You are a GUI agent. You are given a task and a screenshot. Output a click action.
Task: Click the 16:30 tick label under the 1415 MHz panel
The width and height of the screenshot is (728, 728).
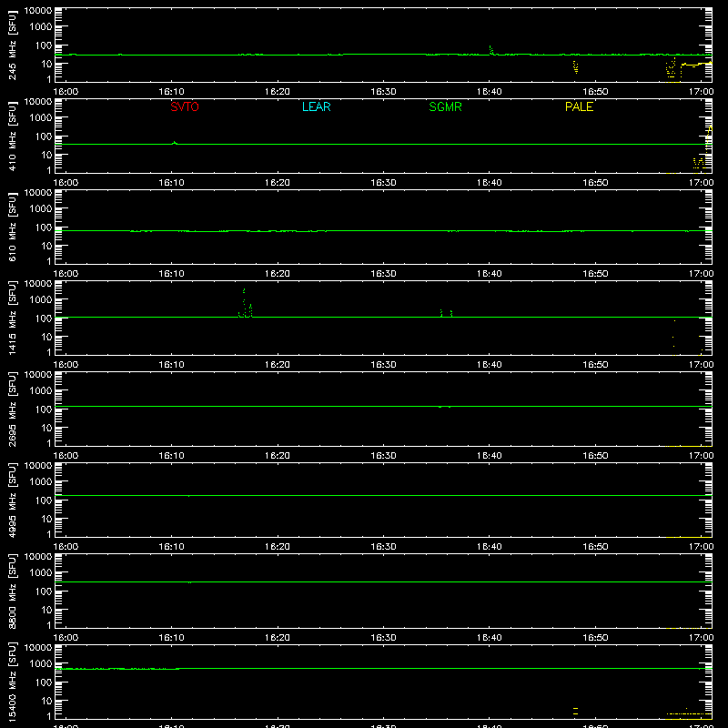click(x=383, y=365)
